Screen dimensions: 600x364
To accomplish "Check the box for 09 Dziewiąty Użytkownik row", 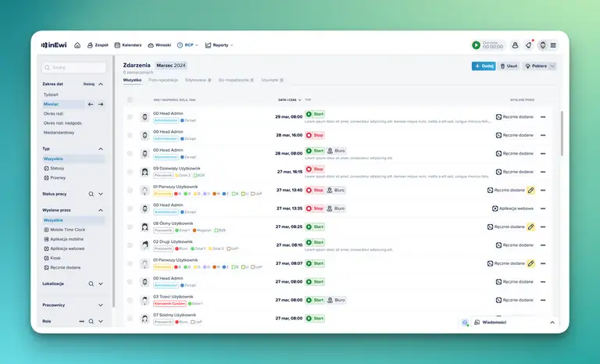I will [x=130, y=172].
